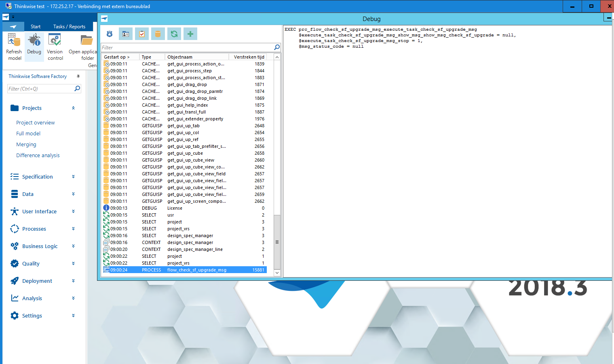Toggle the database cylinder filter in Debug toolbar
Screen dimensions: 614x364
tap(158, 34)
